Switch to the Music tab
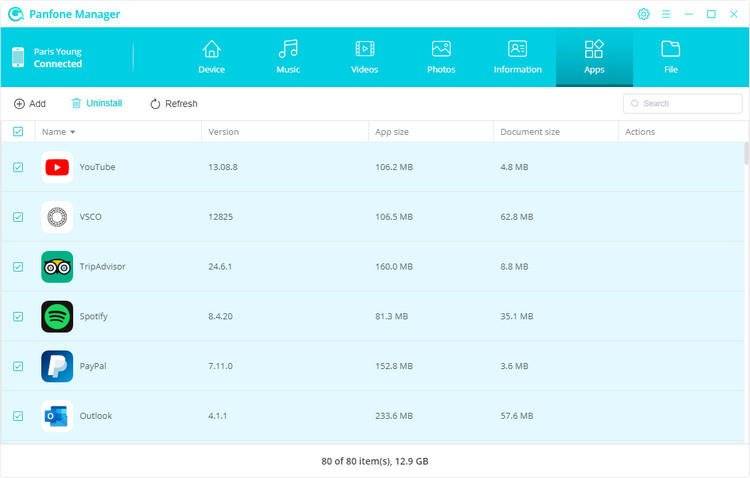 point(288,57)
